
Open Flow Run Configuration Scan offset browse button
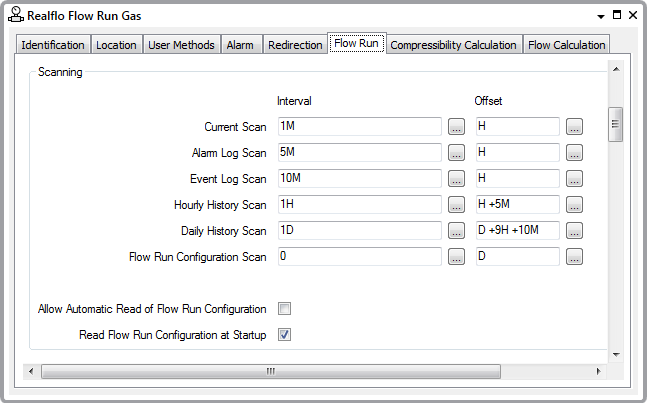pyautogui.click(x=574, y=257)
